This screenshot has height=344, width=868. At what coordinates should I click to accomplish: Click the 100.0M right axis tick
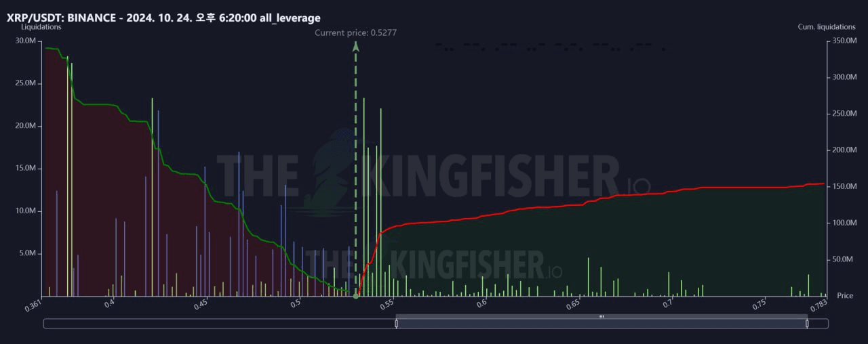[845, 223]
